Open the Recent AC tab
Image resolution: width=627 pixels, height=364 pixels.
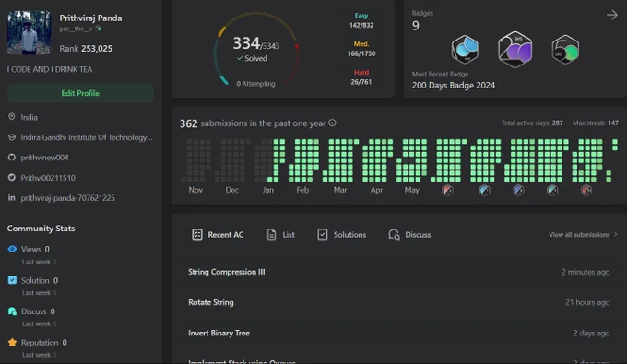218,235
